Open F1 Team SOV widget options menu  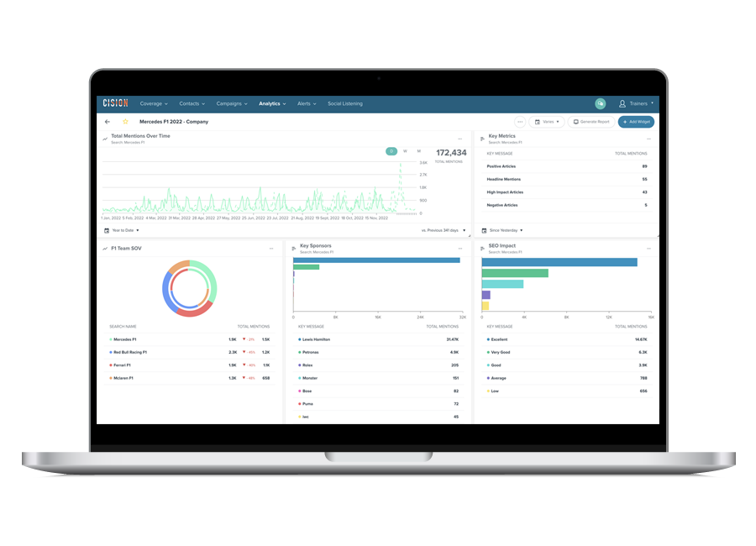point(271,249)
